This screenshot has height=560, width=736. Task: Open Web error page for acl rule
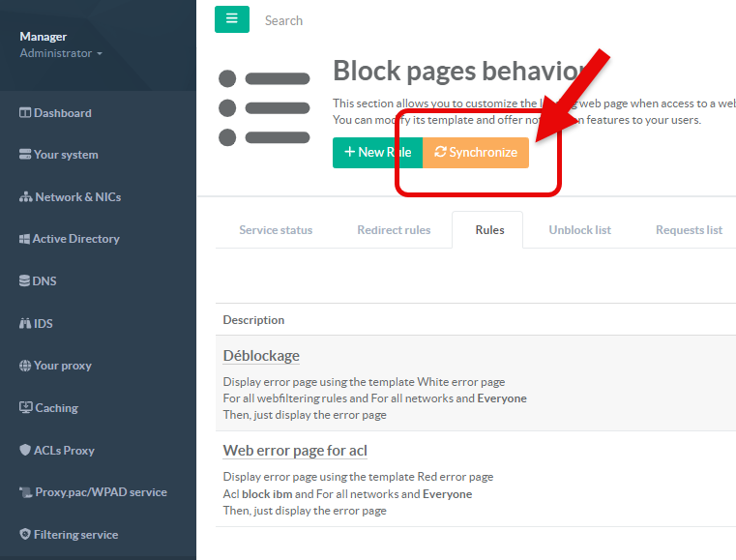[295, 451]
